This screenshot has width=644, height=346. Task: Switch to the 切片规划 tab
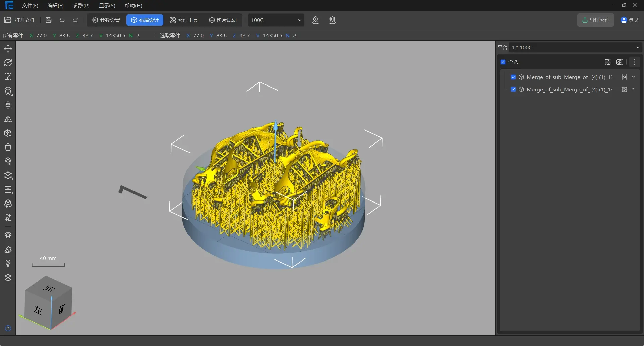tap(223, 20)
